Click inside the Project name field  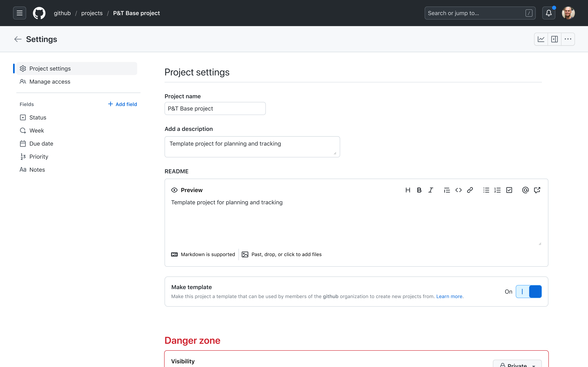[215, 108]
